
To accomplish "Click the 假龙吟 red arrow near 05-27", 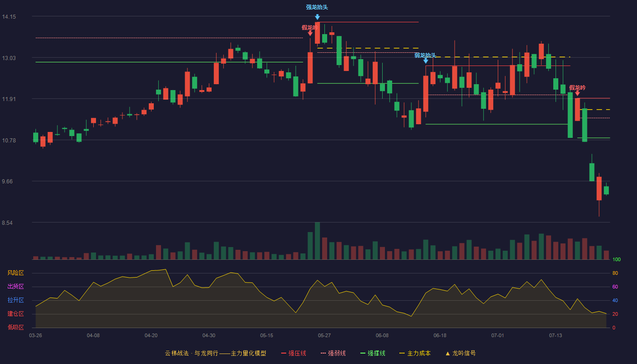I will 310,33.
